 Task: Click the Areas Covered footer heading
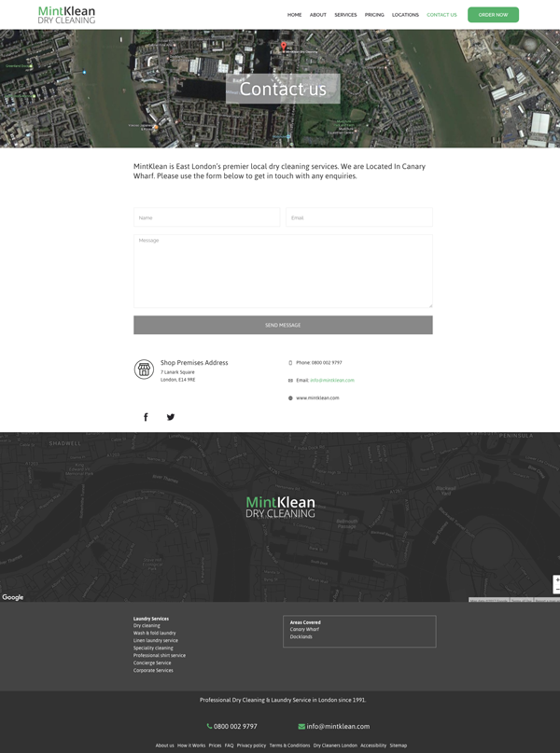pyautogui.click(x=305, y=621)
